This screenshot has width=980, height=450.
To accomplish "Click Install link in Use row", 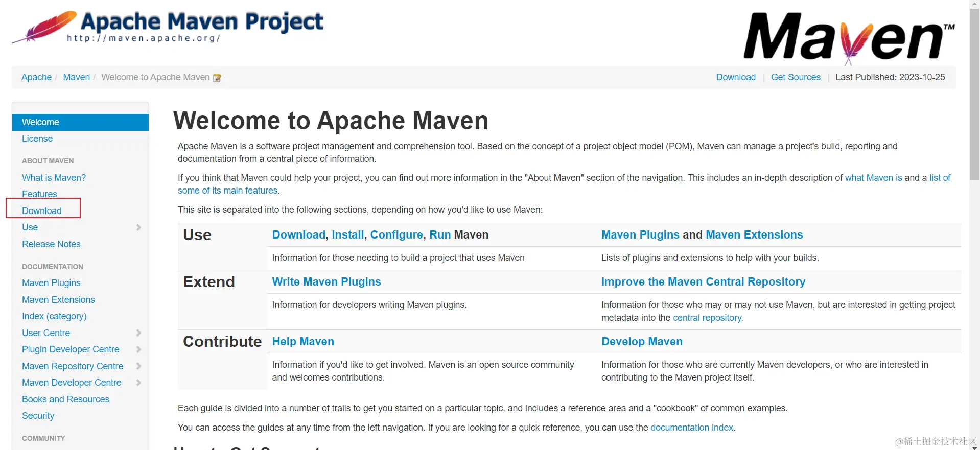I will coord(347,235).
